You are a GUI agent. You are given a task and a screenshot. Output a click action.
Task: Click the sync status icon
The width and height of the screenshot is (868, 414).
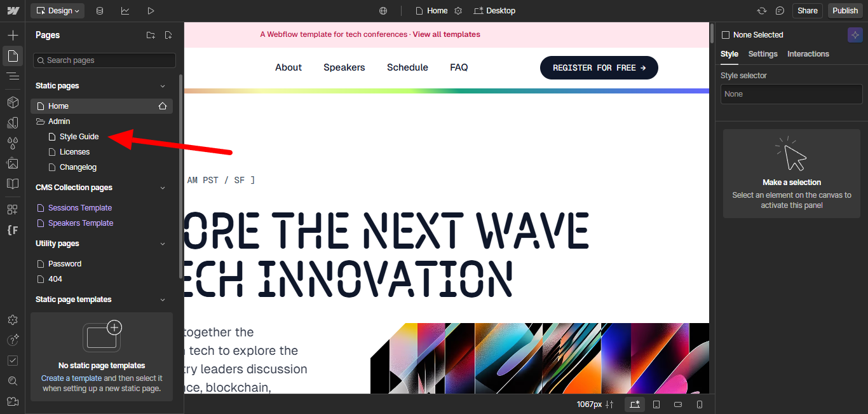click(762, 11)
